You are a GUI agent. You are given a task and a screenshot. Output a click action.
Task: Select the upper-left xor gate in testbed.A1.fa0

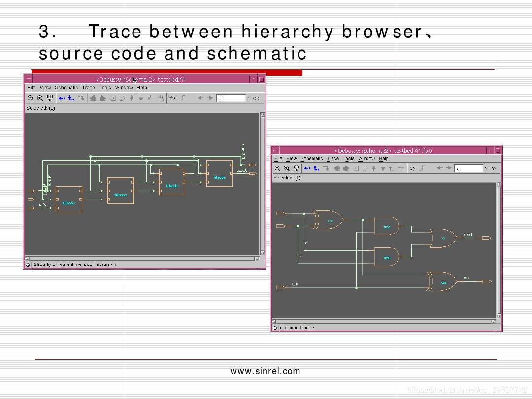(x=329, y=220)
